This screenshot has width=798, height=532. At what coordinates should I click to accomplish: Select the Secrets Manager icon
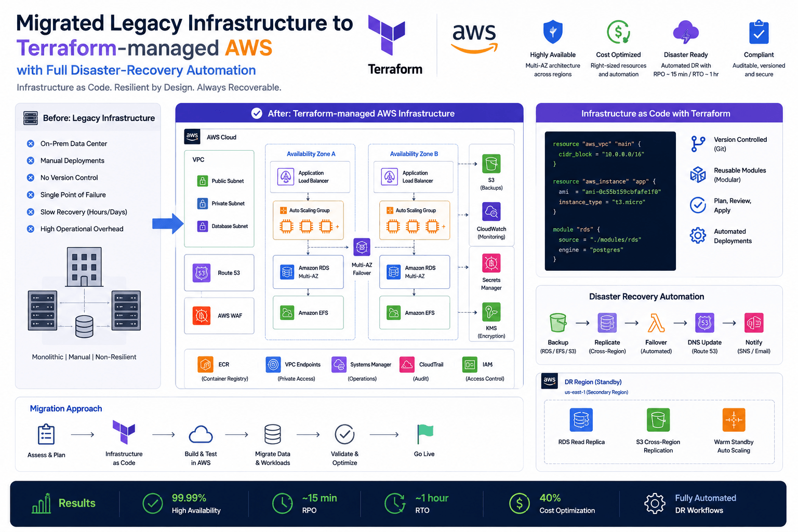tap(491, 263)
